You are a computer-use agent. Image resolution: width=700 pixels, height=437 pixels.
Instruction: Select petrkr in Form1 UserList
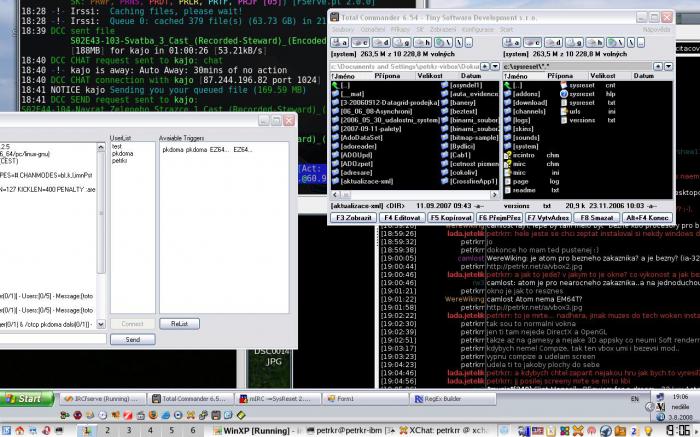tap(120, 160)
